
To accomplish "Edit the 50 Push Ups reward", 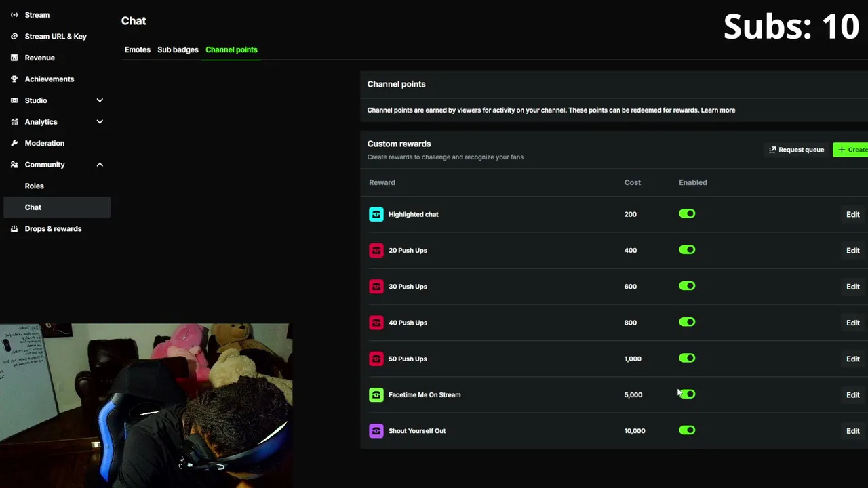I will (852, 359).
